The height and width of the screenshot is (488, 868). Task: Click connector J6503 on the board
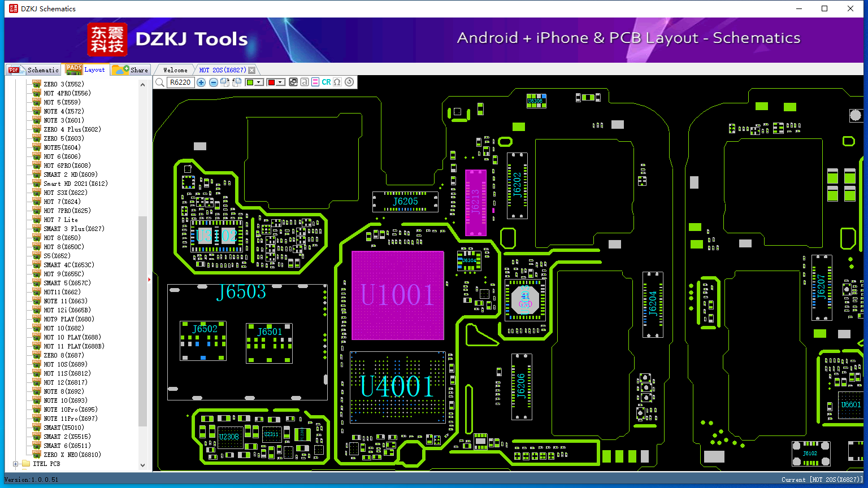click(x=247, y=342)
